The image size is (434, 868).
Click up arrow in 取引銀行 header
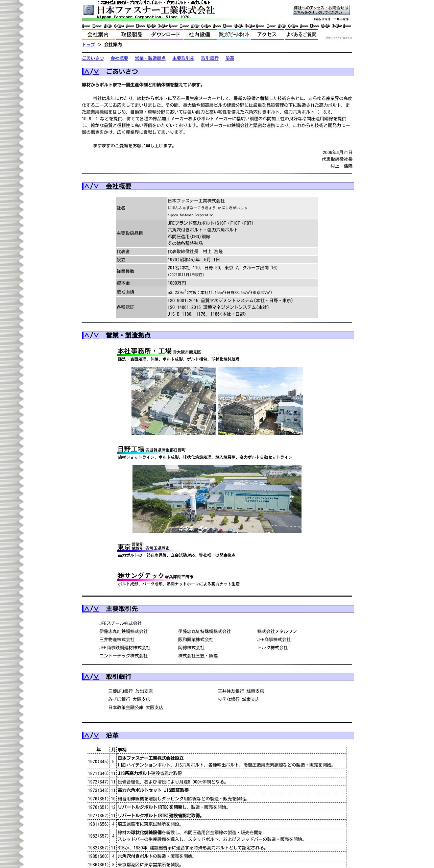coord(87,677)
